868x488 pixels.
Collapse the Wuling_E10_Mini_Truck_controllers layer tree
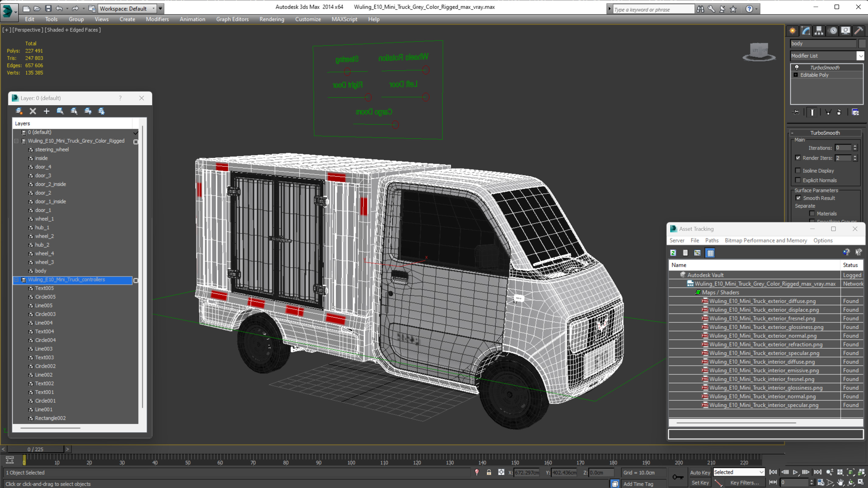point(16,280)
